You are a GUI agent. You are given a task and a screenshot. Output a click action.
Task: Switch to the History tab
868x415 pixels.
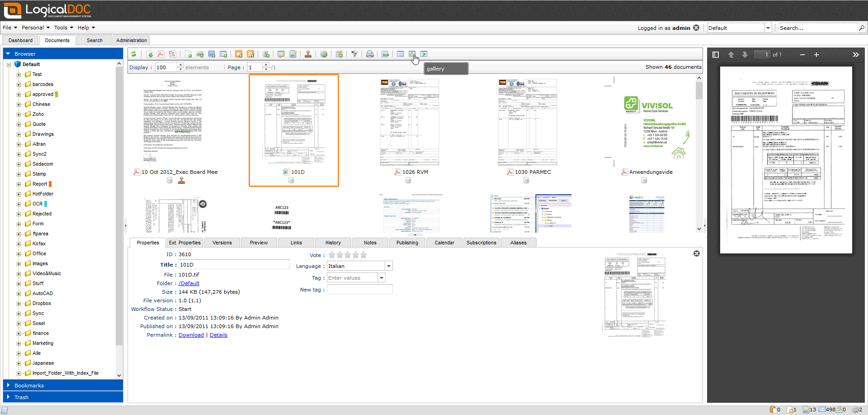point(333,243)
